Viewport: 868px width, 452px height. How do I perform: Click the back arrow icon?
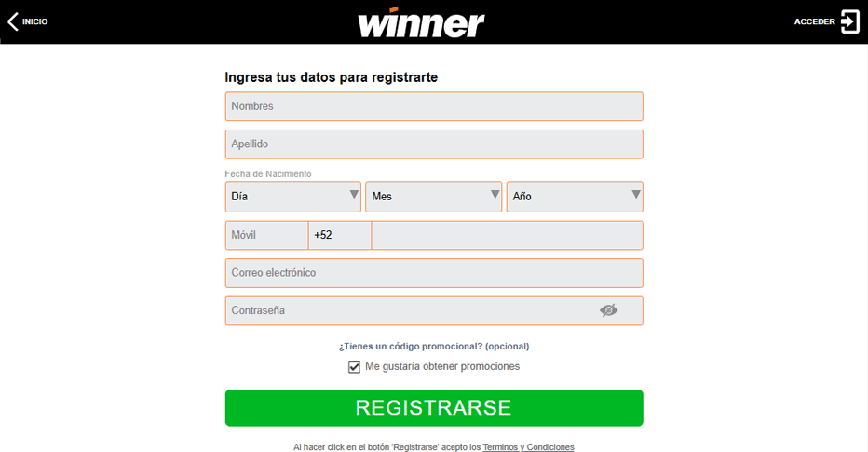click(12, 21)
